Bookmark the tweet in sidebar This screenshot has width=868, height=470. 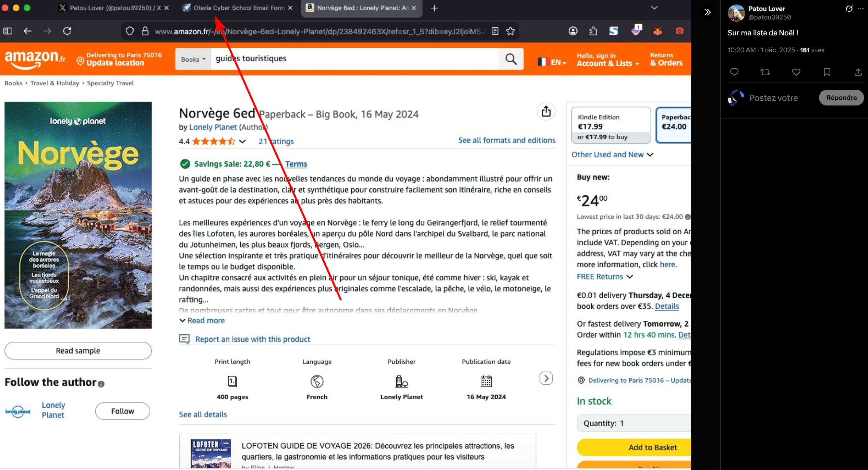[827, 72]
